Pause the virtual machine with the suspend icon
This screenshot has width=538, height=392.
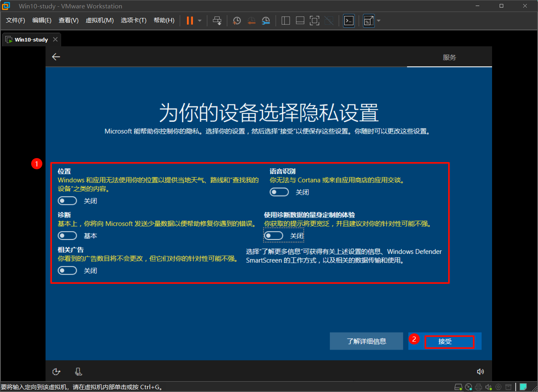click(189, 20)
